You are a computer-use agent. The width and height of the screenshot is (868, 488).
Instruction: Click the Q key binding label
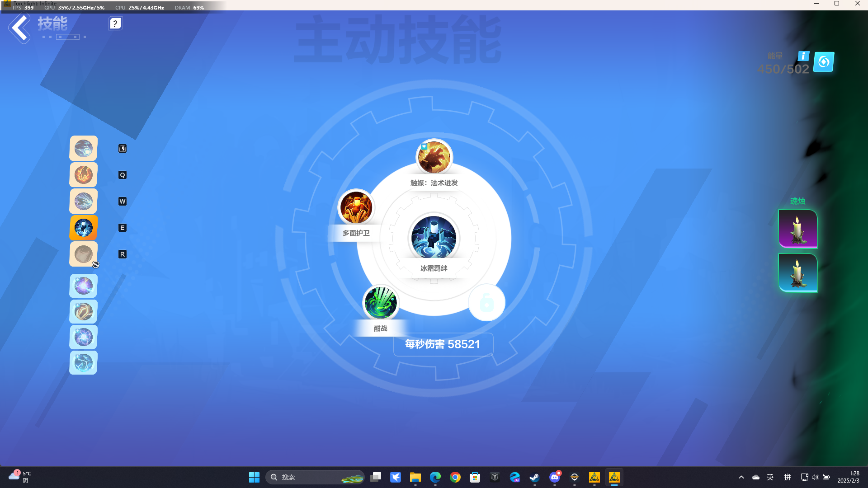tap(123, 175)
